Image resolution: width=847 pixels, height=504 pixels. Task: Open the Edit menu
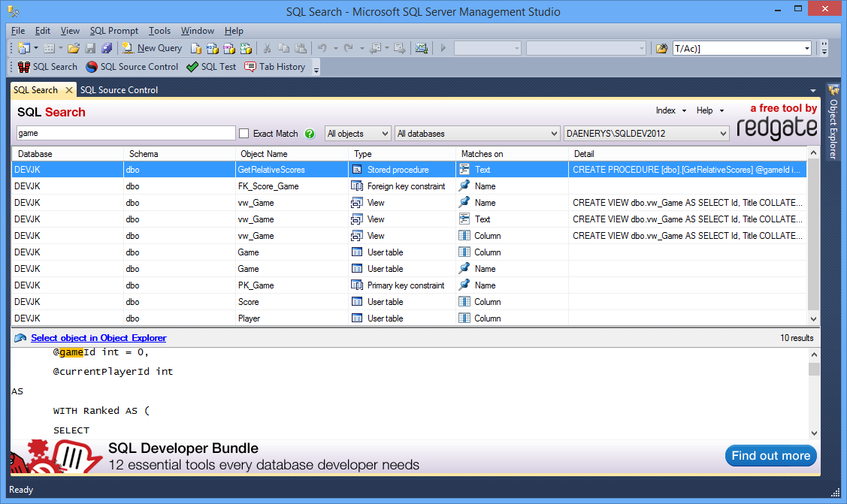pos(43,31)
